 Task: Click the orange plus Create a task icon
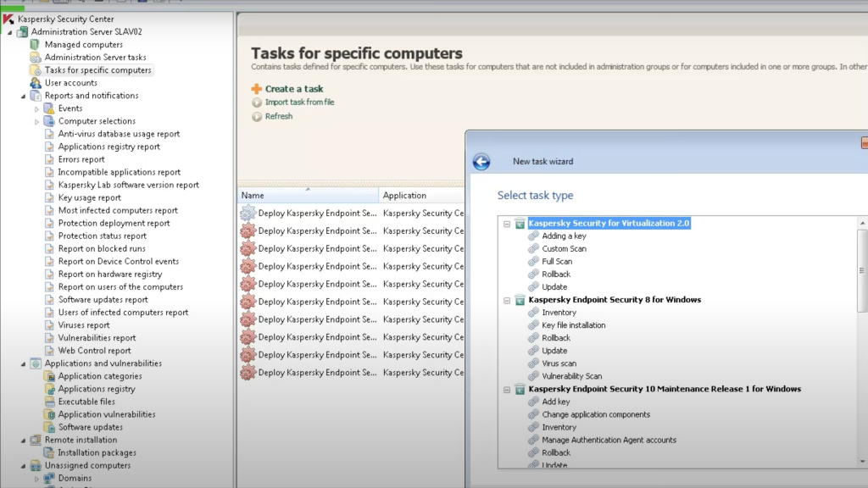point(256,88)
